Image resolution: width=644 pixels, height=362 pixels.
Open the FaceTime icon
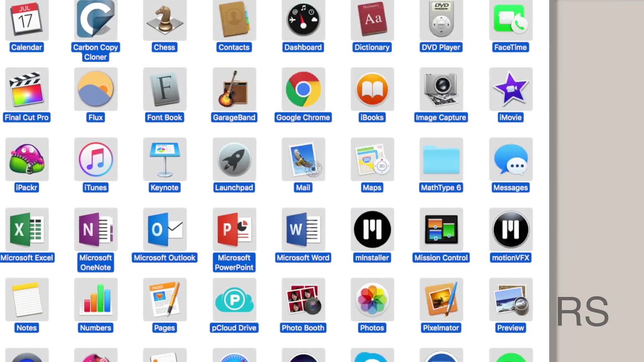coord(510,20)
